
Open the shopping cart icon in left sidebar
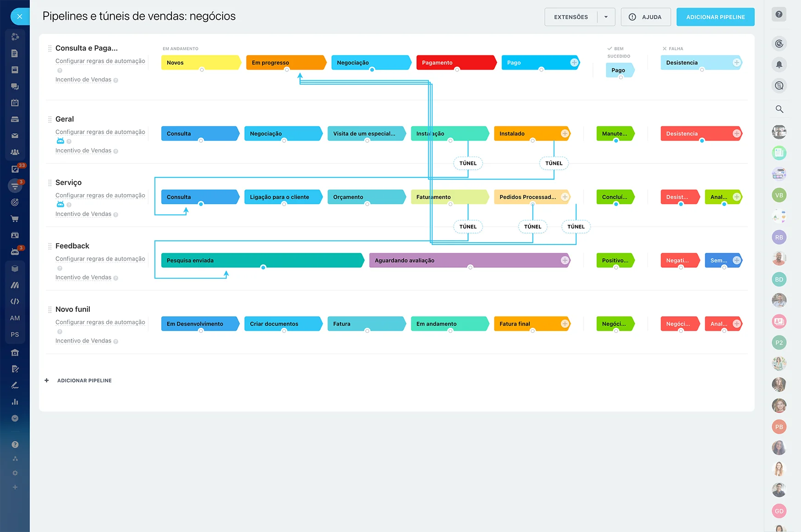pos(15,219)
